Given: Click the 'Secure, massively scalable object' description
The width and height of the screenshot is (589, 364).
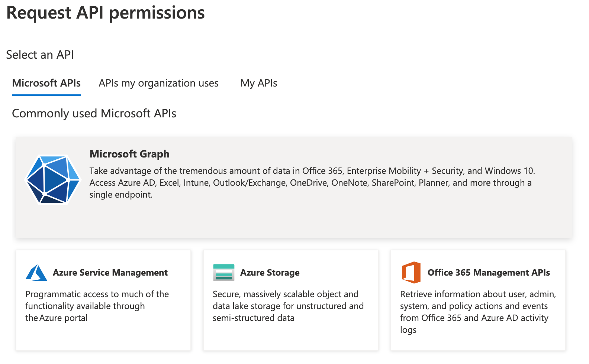Looking at the screenshot, I should (288, 306).
